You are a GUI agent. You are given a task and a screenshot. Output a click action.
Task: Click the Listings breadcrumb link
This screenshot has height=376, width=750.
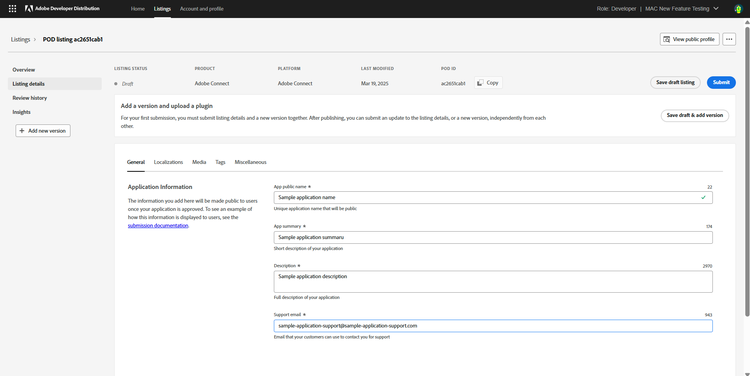21,40
